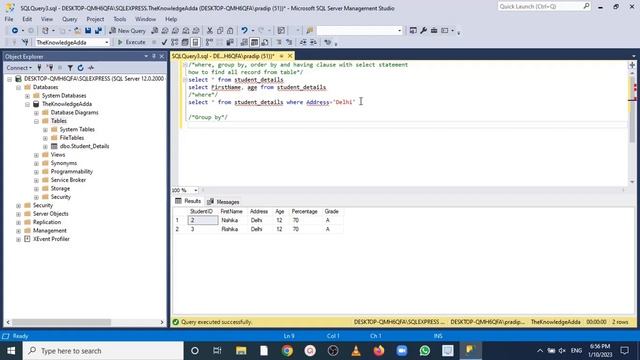
Task: Open the Project menu
Action: [x=95, y=19]
